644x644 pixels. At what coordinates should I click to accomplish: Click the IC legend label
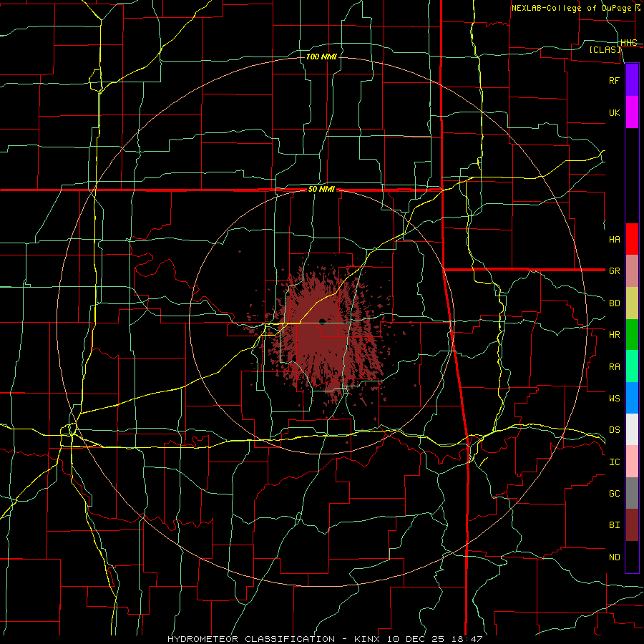coord(614,462)
